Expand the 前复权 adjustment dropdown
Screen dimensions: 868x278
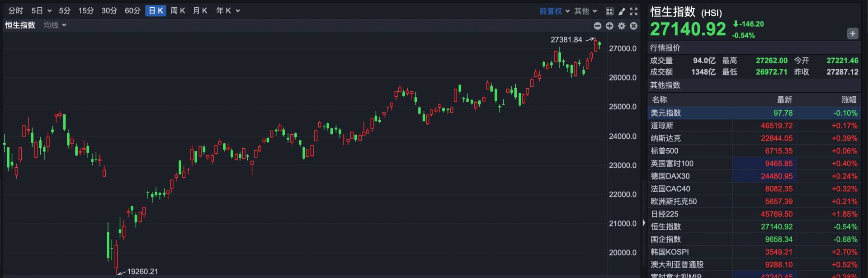click(554, 11)
